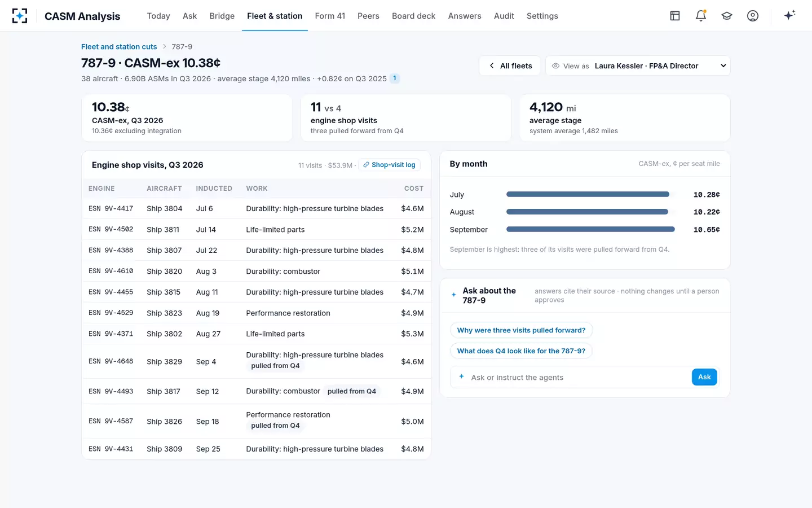Open the Answers tab

point(465,16)
